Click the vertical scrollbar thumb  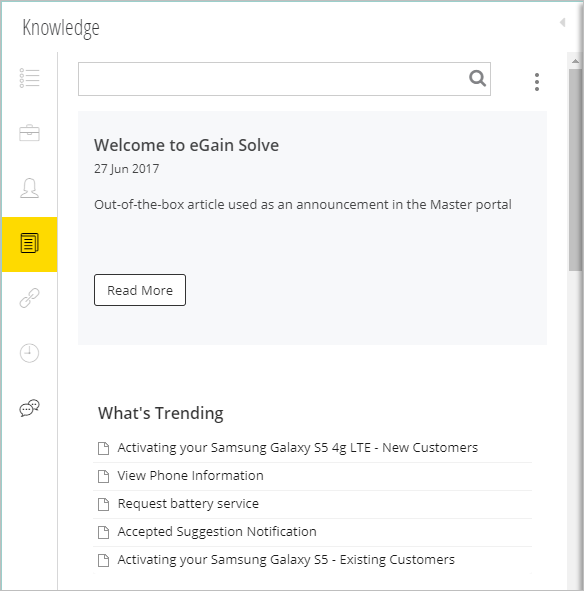(x=575, y=170)
